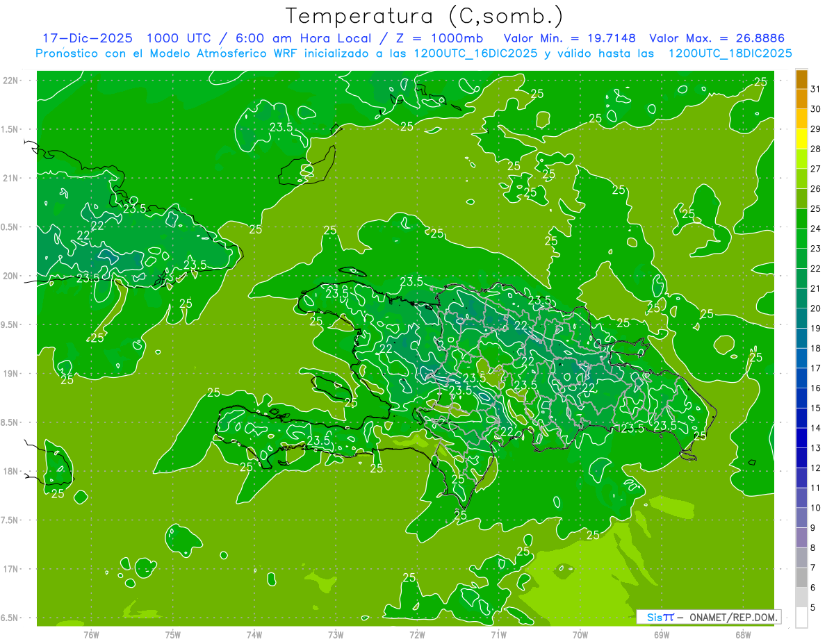Click the colorbar scale label "20"
834x644 pixels.
click(x=816, y=308)
